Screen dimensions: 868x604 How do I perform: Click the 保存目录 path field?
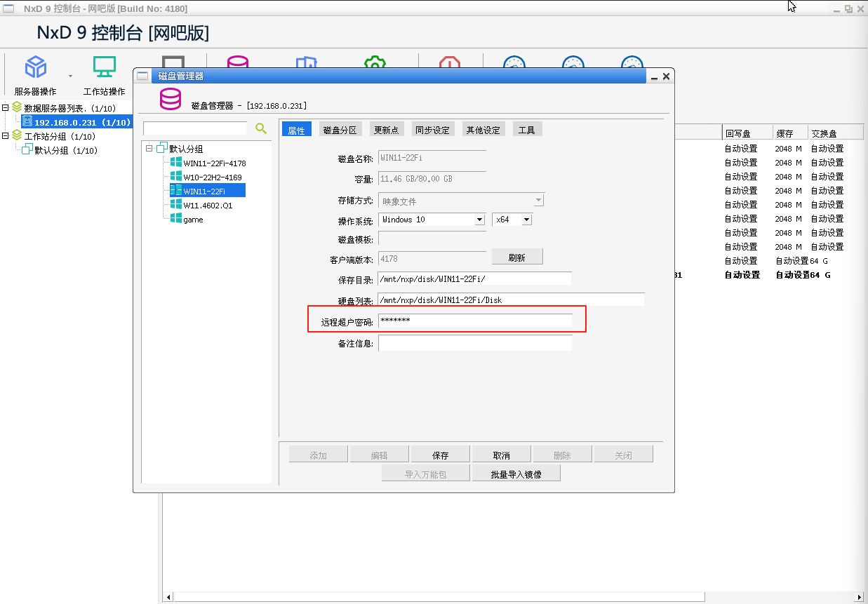pyautogui.click(x=475, y=279)
